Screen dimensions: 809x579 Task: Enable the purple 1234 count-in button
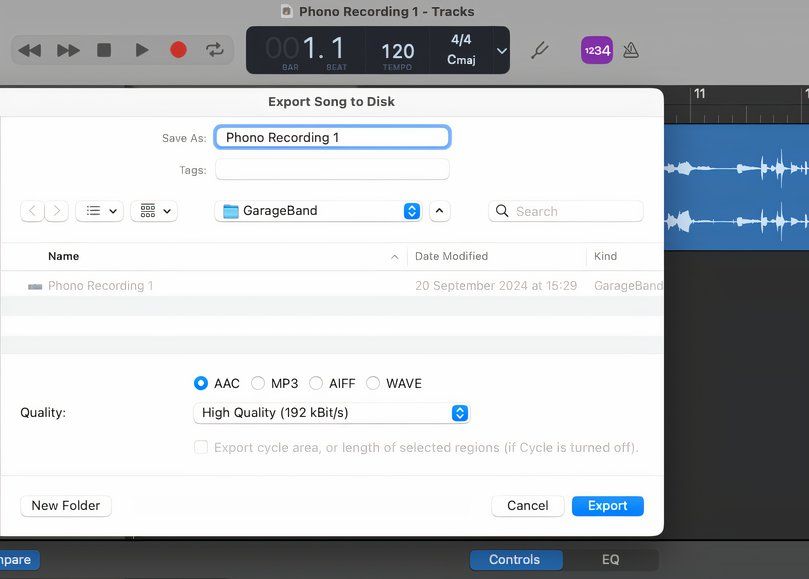(x=596, y=48)
